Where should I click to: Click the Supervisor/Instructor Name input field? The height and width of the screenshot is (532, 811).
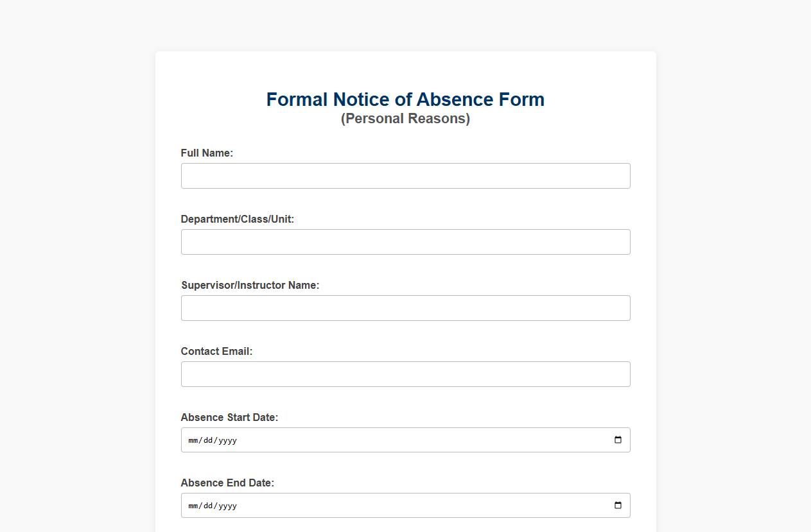tap(405, 308)
